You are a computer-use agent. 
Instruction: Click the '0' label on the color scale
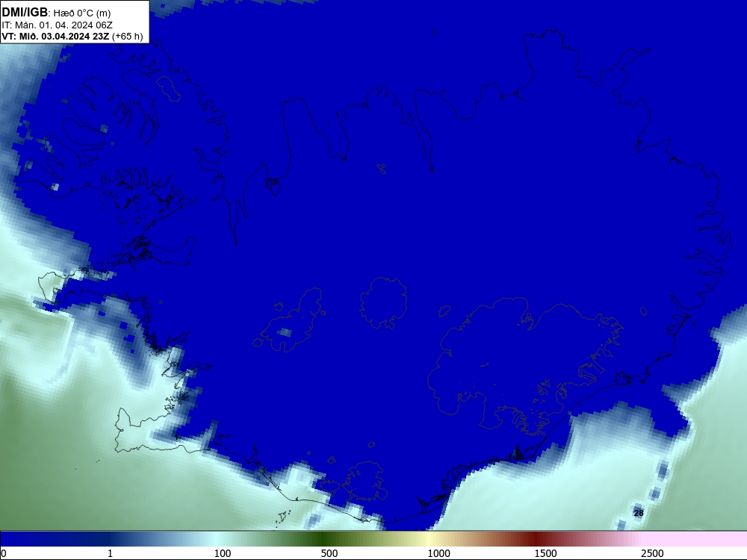point(4,553)
